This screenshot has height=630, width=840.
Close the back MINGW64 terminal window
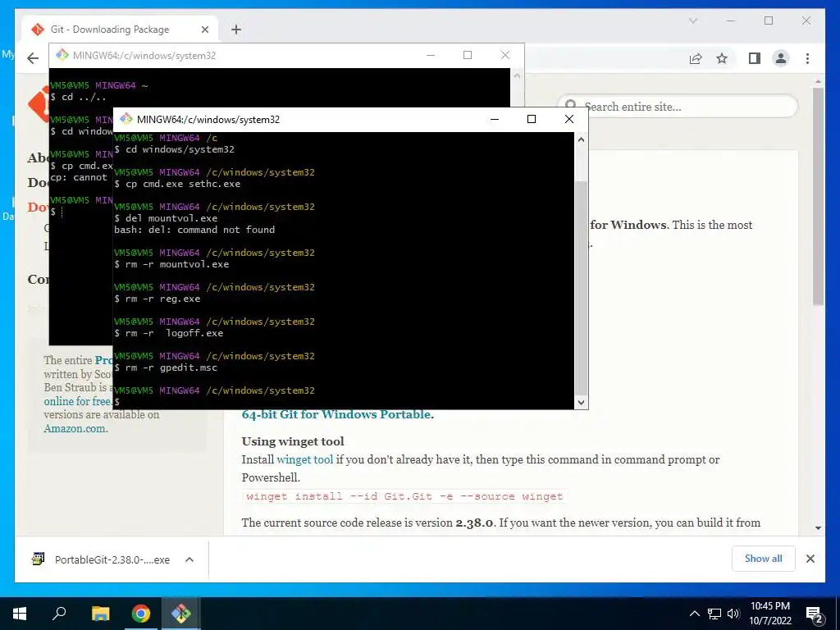(504, 55)
